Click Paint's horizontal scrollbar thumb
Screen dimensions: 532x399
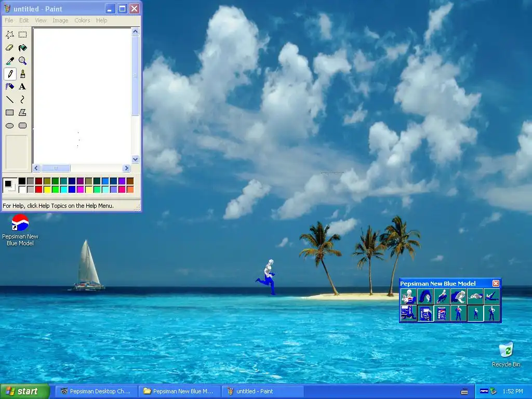point(56,168)
